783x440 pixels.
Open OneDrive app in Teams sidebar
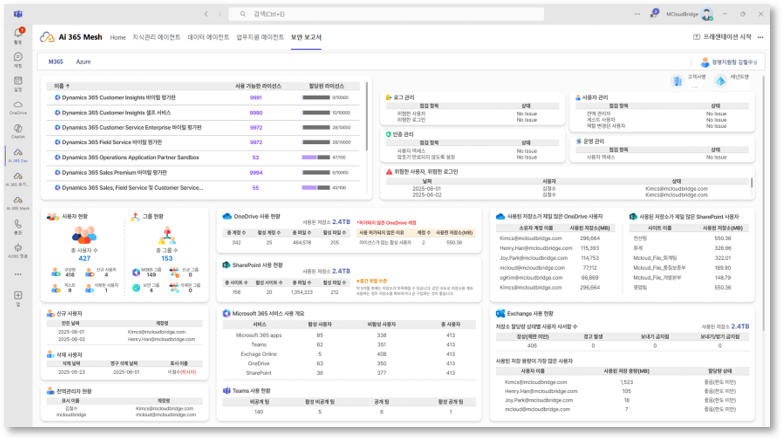18,105
